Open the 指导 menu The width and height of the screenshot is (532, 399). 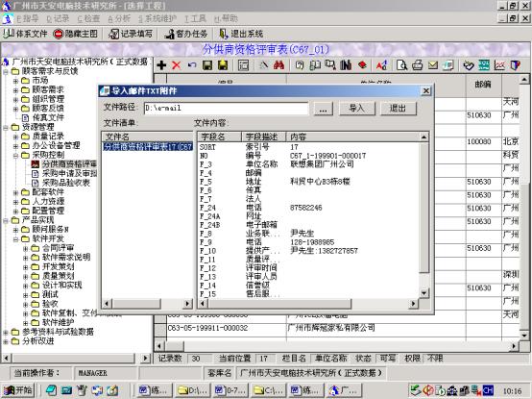(x=28, y=18)
